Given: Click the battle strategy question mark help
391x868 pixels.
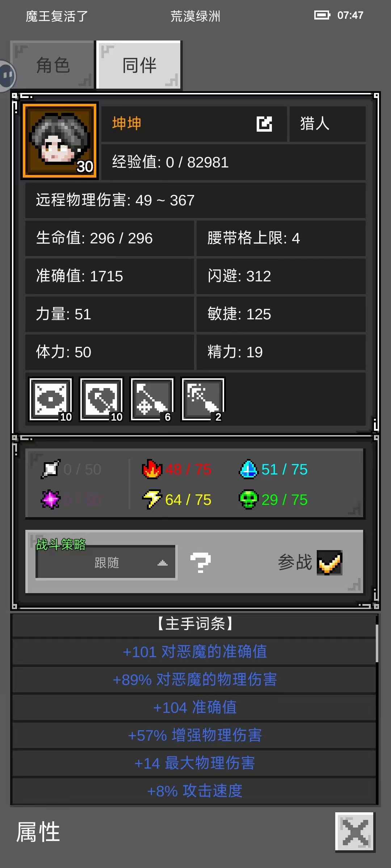Looking at the screenshot, I should [200, 562].
